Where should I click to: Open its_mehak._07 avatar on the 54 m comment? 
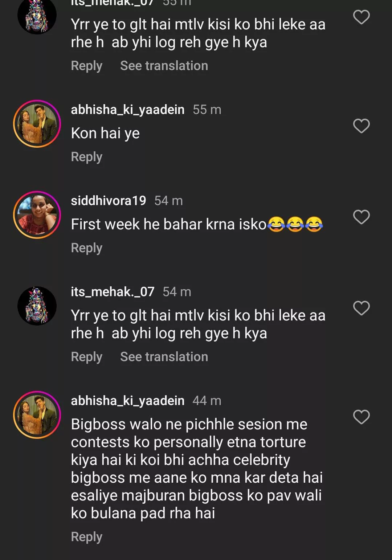coord(37,306)
